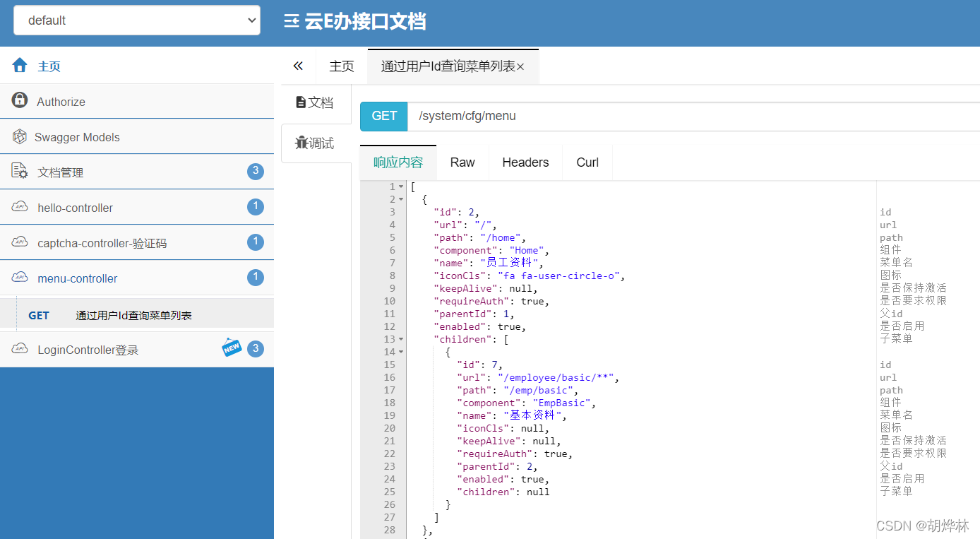Click the /system/cfg/menu URL field
The image size is (980, 539).
(694, 116)
